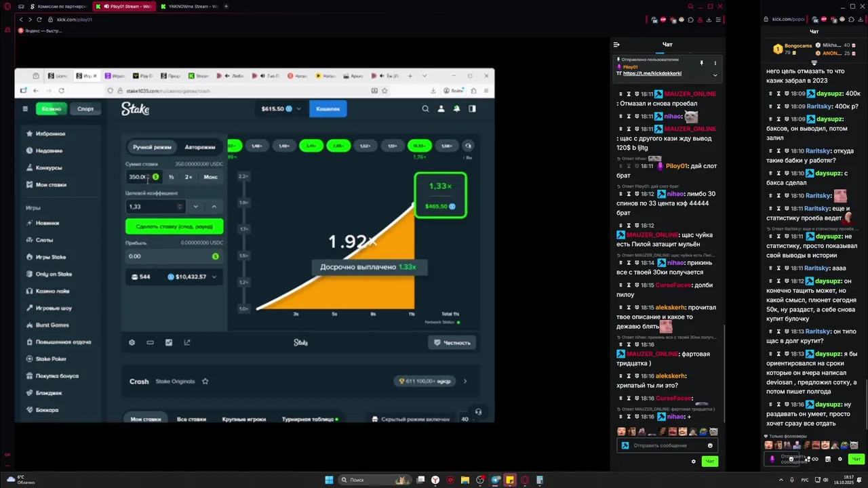Image resolution: width=868 pixels, height=488 pixels.
Task: Click the Stake logo
Action: point(135,108)
